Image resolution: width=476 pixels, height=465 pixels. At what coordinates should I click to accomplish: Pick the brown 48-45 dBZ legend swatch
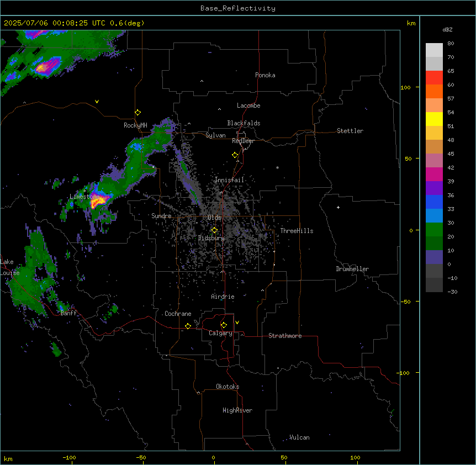(434, 146)
